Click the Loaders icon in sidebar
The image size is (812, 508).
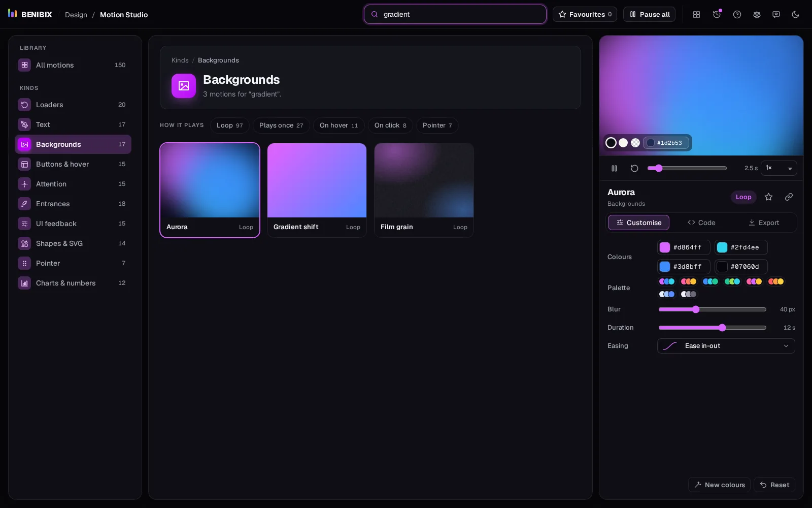pos(24,105)
